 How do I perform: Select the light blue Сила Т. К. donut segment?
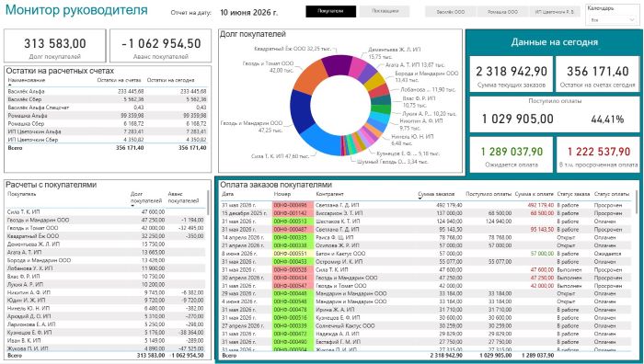321,141
